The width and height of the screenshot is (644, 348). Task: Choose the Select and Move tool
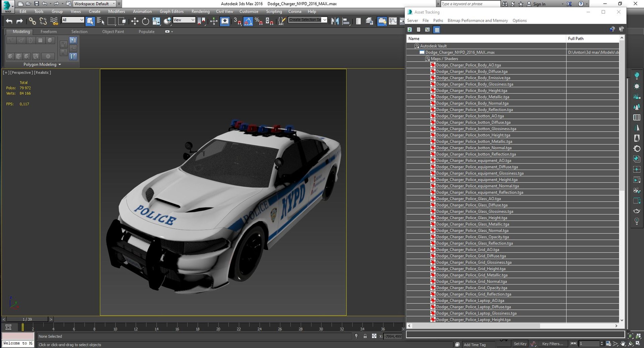pyautogui.click(x=135, y=21)
